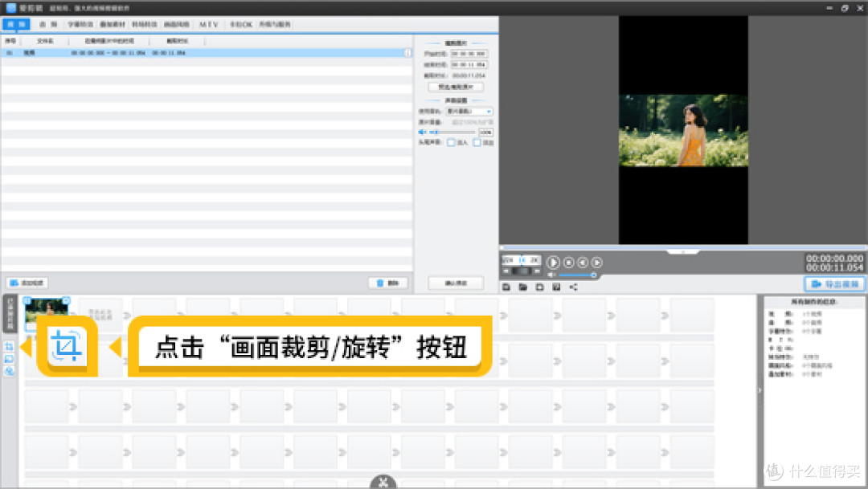Open the MTV tab
Viewport: 868px width, 489px height.
[209, 24]
